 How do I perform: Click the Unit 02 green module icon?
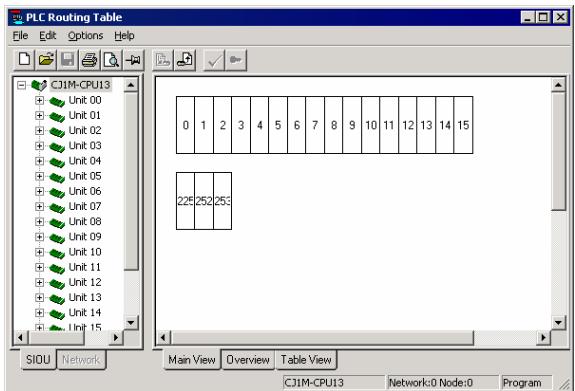point(57,131)
